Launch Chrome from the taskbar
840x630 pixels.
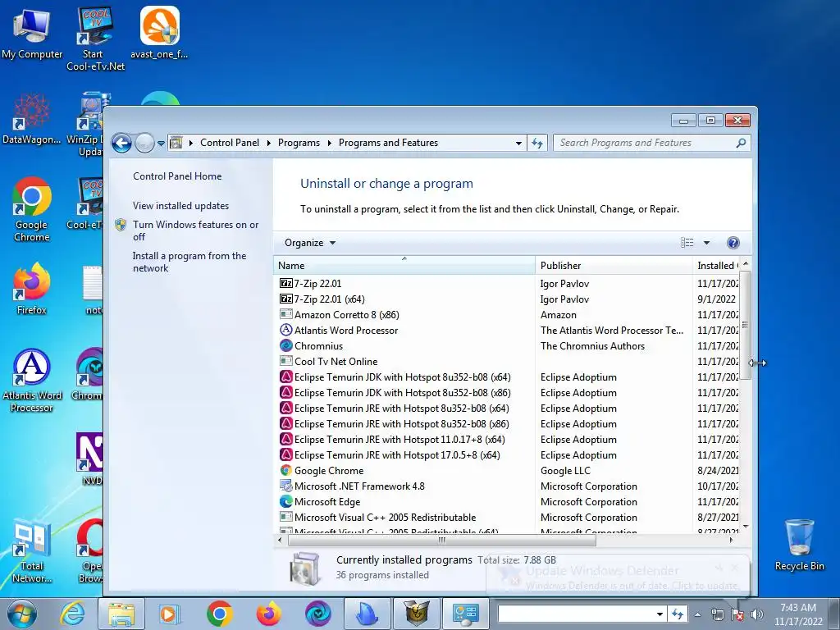click(219, 614)
